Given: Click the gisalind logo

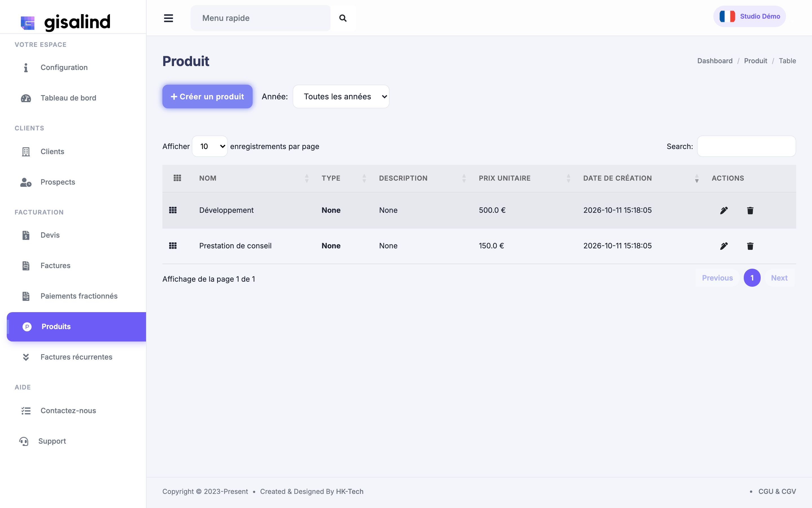Looking at the screenshot, I should point(65,22).
